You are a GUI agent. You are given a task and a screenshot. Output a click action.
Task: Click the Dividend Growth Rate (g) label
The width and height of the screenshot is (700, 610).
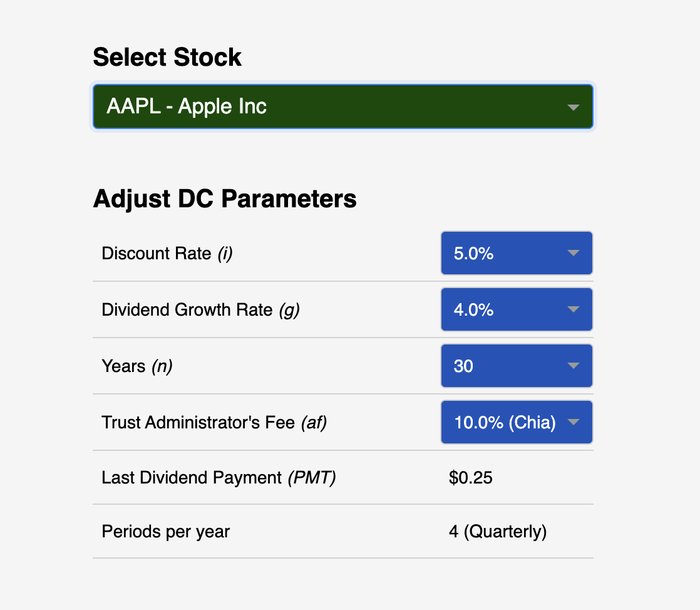[200, 310]
